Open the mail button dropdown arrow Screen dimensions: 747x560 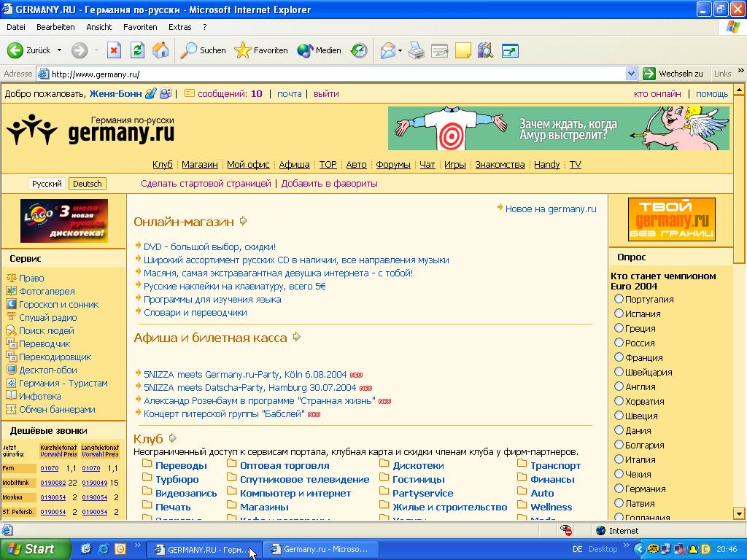pyautogui.click(x=400, y=50)
